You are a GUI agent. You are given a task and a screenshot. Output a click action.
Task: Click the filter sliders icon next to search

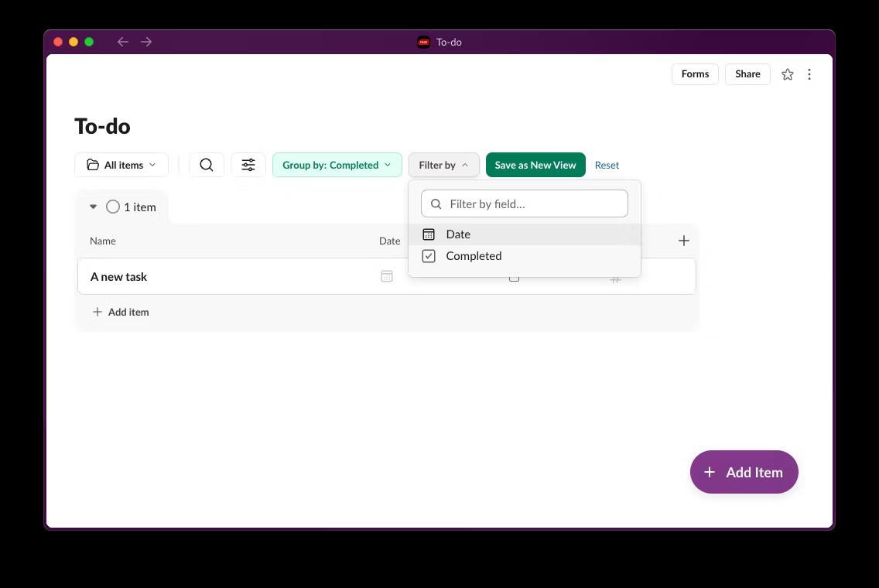pos(248,164)
